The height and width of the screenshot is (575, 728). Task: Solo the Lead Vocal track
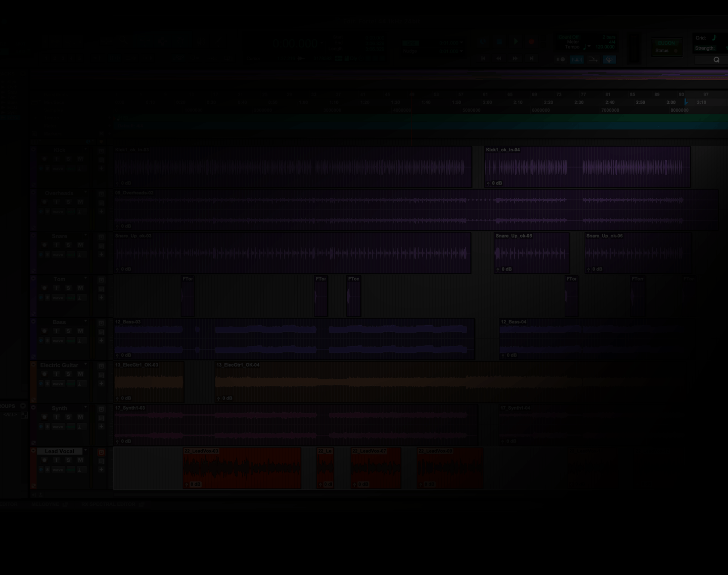tap(68, 460)
